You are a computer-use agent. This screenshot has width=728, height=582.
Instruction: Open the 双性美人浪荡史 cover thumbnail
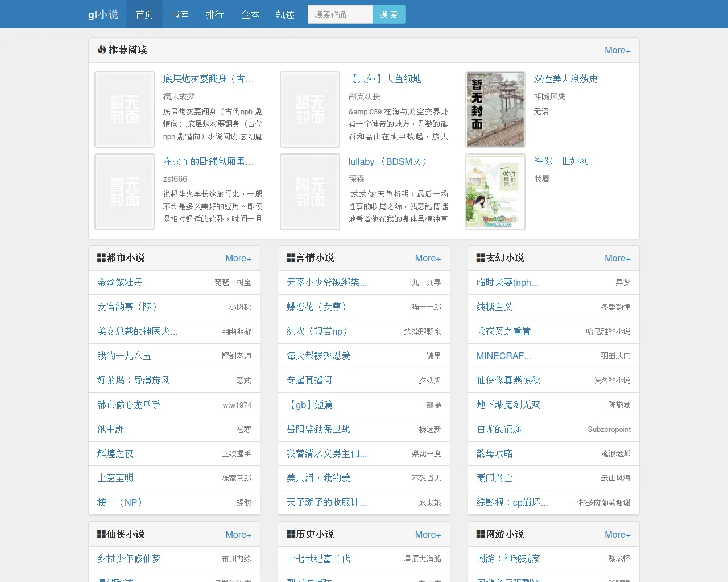coord(495,109)
